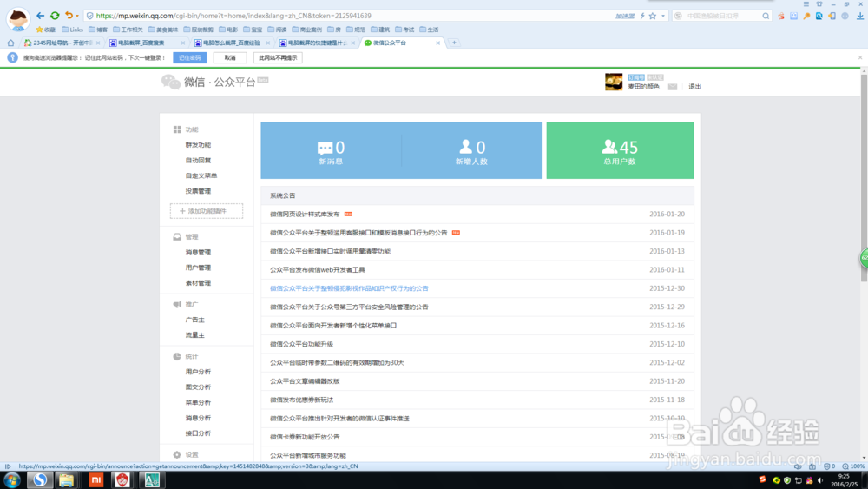Click the green 总用户数 45 tile
The height and width of the screenshot is (489, 868).
coord(620,150)
